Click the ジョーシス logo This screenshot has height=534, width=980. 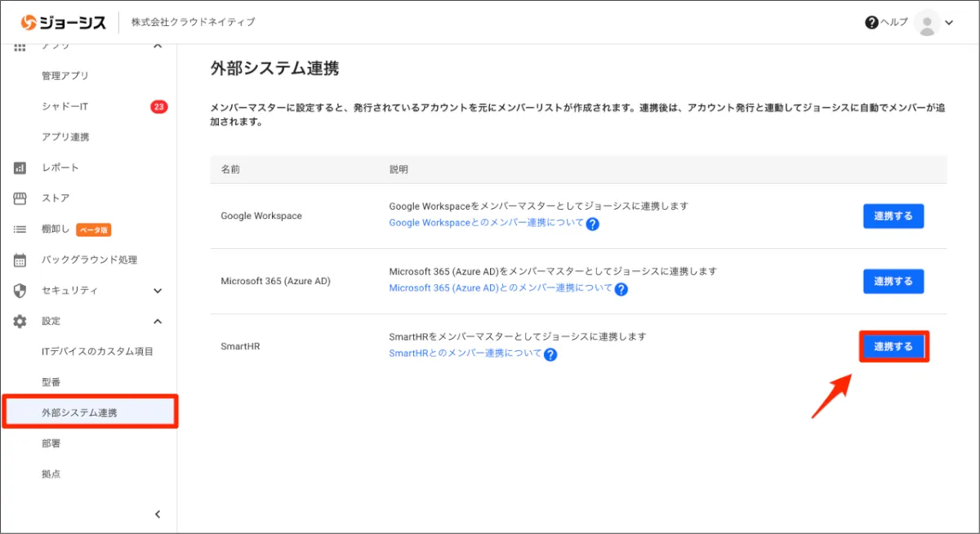click(x=63, y=22)
